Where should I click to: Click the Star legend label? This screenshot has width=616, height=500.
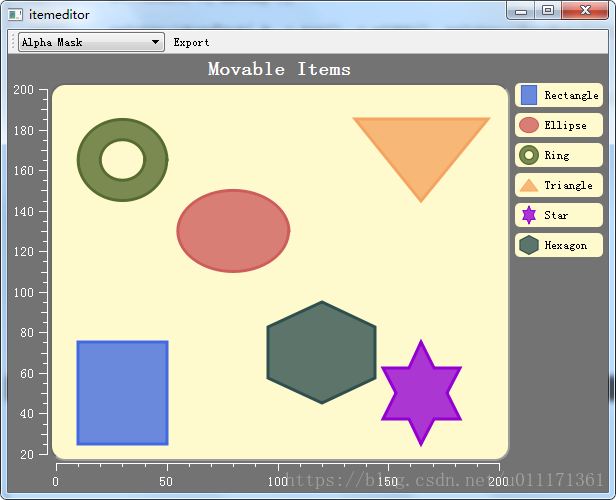pyautogui.click(x=556, y=215)
